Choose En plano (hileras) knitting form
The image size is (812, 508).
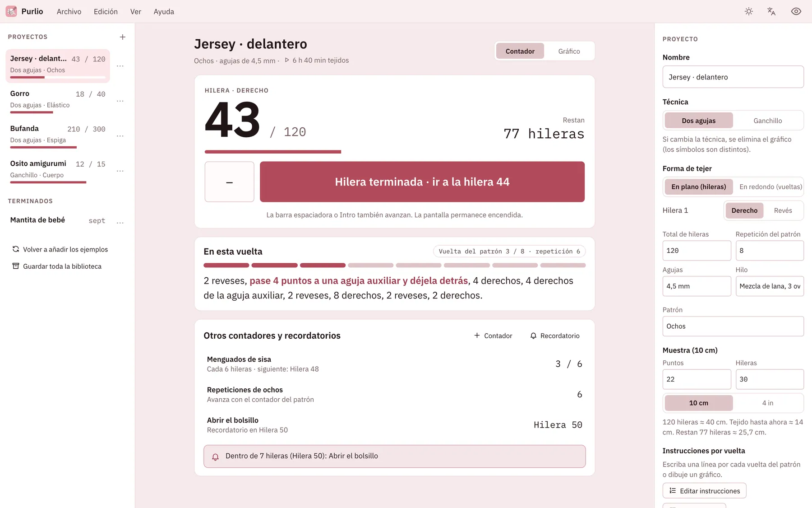(699, 186)
